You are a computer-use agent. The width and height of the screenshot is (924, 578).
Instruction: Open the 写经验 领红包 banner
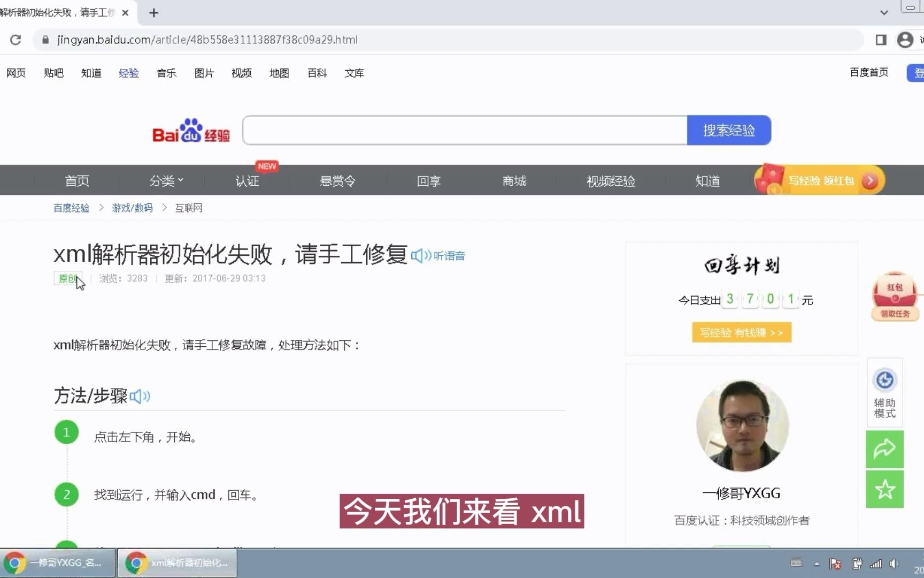819,180
